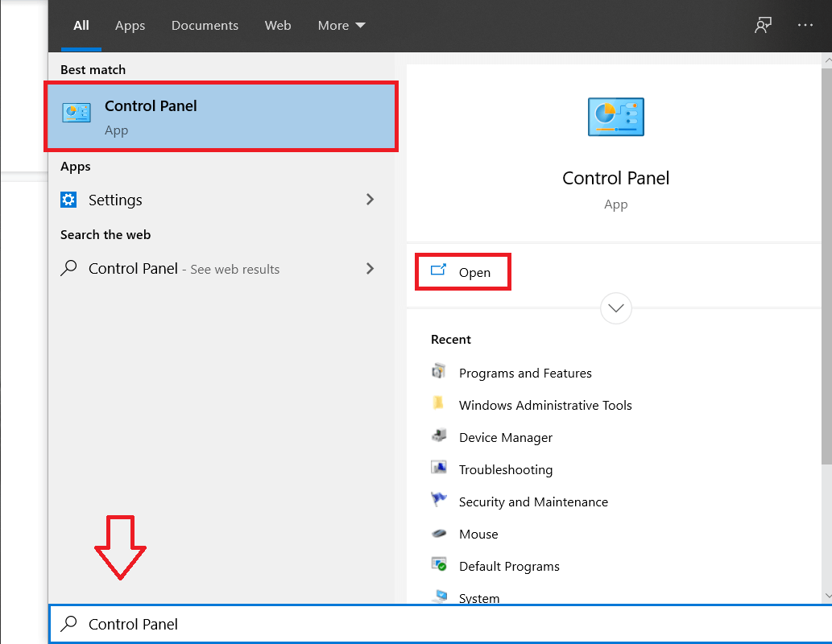
Task: Click the Default Programs icon
Action: pos(439,566)
